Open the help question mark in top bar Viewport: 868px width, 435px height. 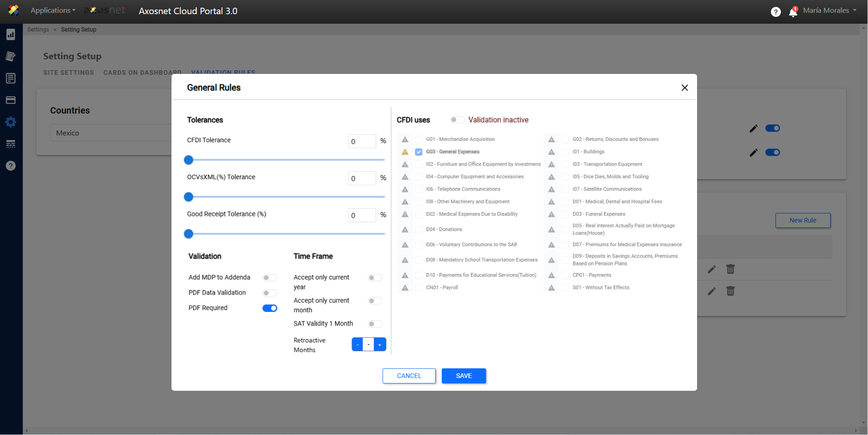pyautogui.click(x=775, y=12)
